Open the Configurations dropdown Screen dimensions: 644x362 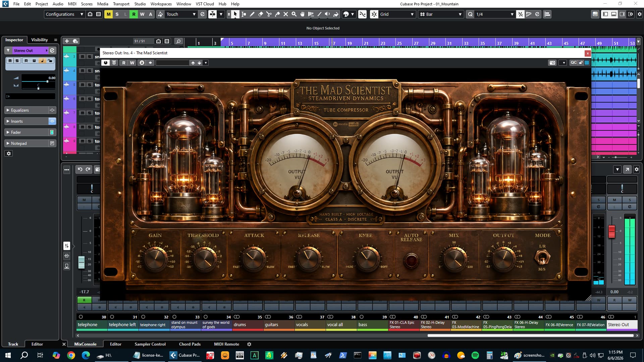coord(64,14)
